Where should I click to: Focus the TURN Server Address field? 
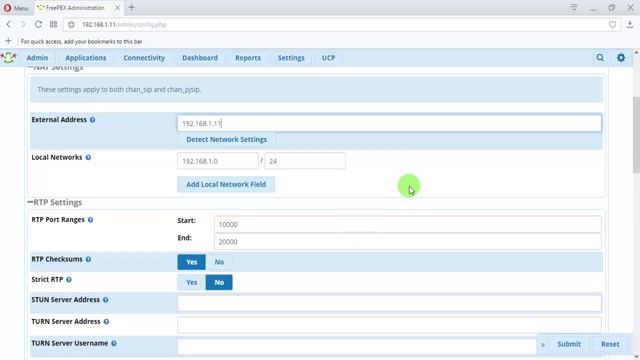click(389, 325)
